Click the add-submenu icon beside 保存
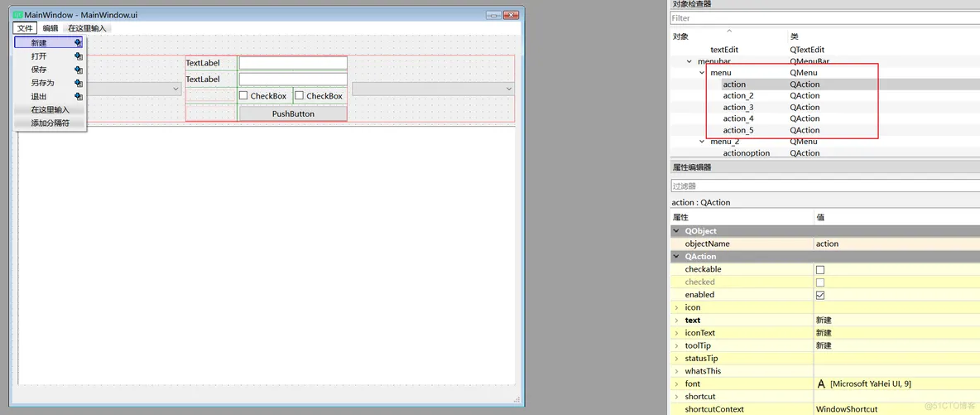This screenshot has height=415, width=980. coord(78,70)
